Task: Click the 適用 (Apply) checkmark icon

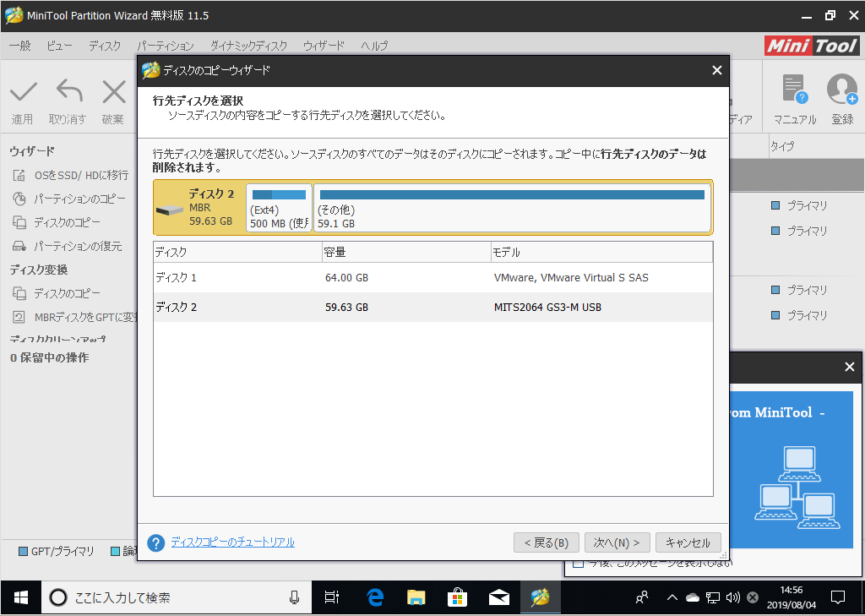Action: pyautogui.click(x=23, y=93)
